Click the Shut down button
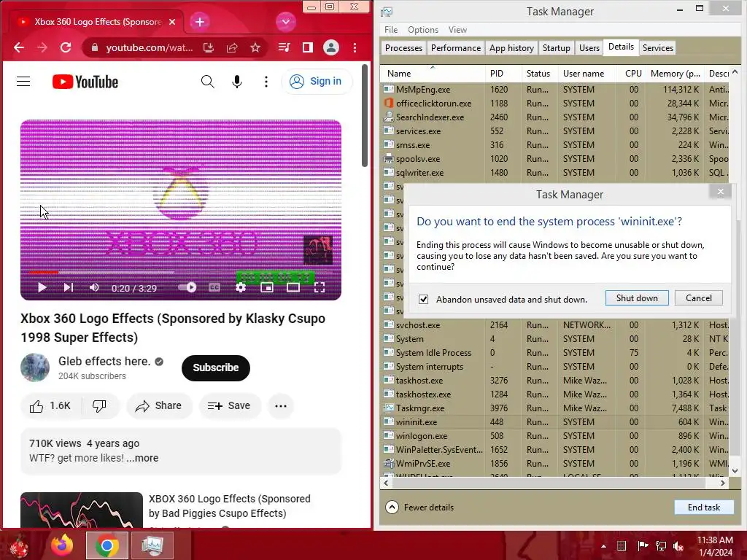 pos(637,298)
